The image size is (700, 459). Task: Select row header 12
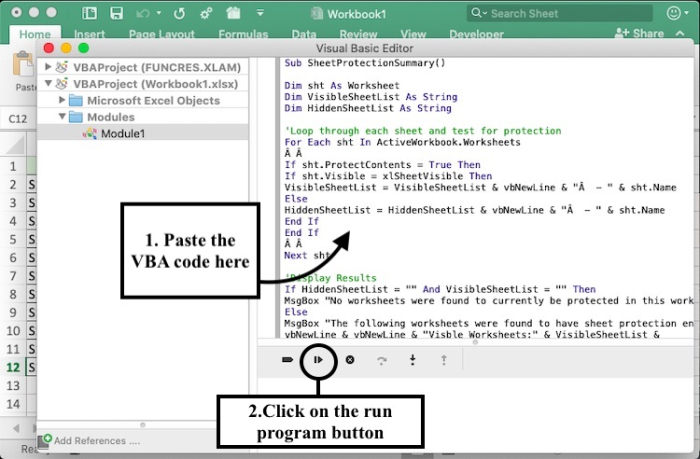(13, 367)
